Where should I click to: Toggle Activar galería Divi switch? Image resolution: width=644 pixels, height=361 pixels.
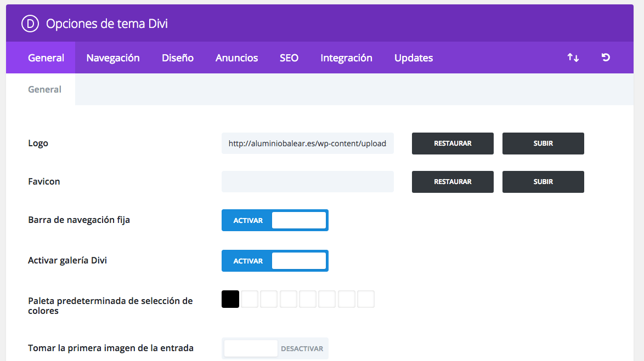coord(275,261)
